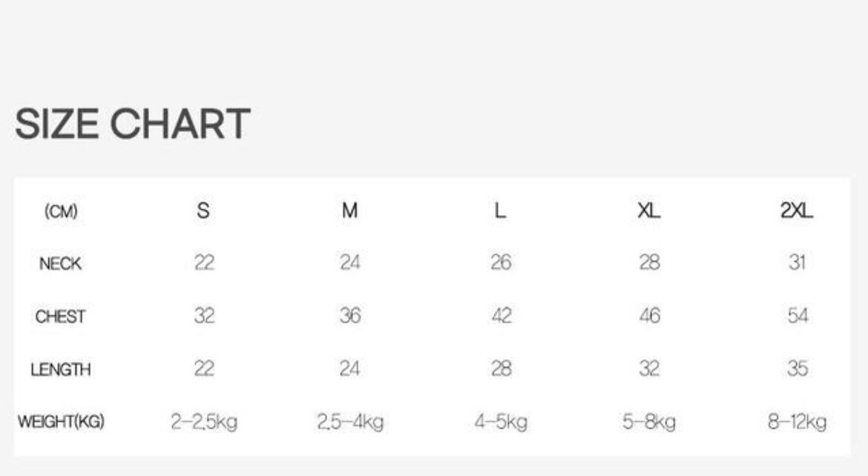Select the L size column header
The height and width of the screenshot is (476, 868).
(x=501, y=211)
